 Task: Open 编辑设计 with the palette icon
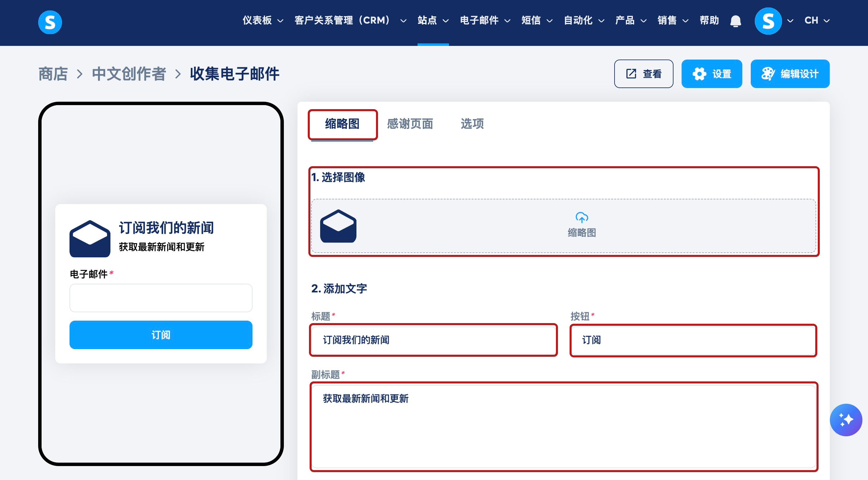coord(790,74)
